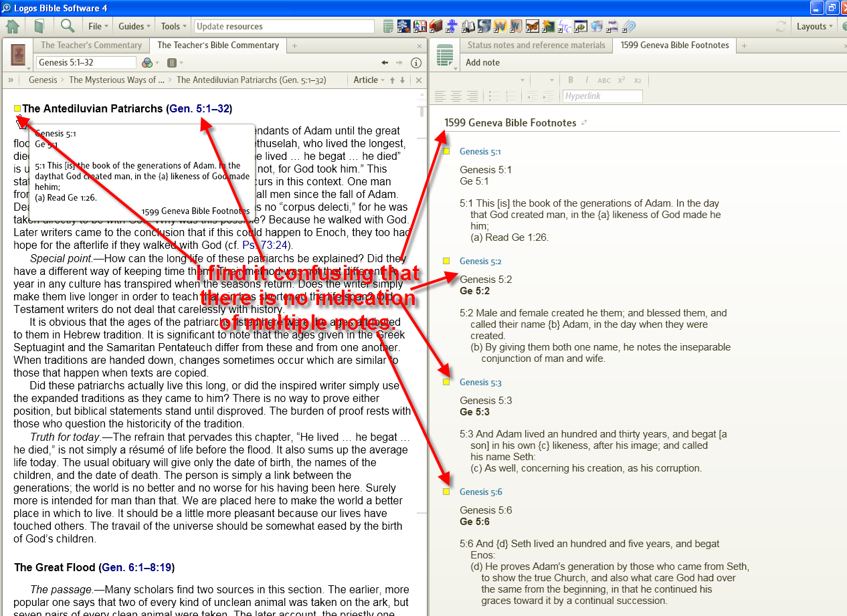The width and height of the screenshot is (847, 616).
Task: Go to previous article with up arrow
Action: [x=392, y=80]
